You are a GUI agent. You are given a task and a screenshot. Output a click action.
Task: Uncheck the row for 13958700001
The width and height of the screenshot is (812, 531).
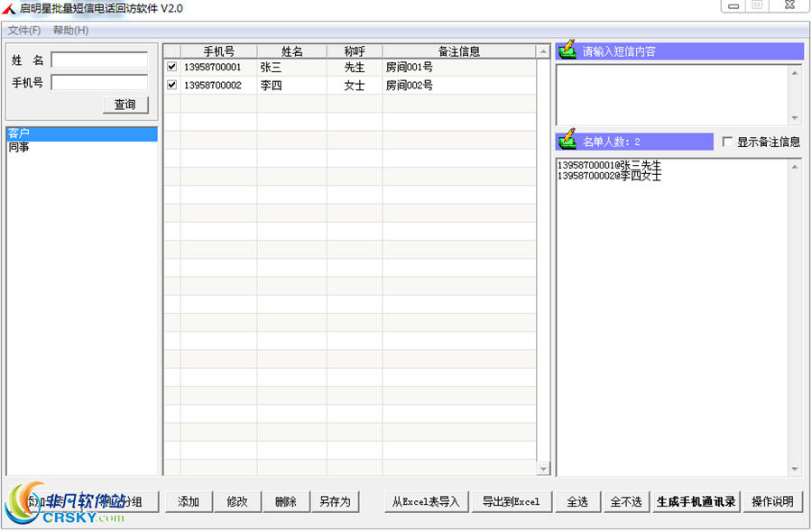[x=172, y=67]
